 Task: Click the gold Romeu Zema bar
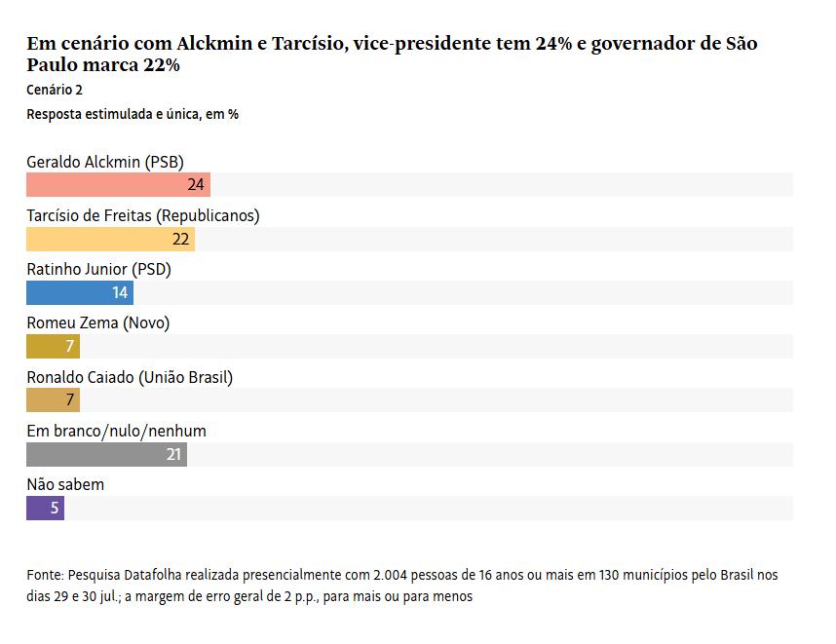pos(54,347)
